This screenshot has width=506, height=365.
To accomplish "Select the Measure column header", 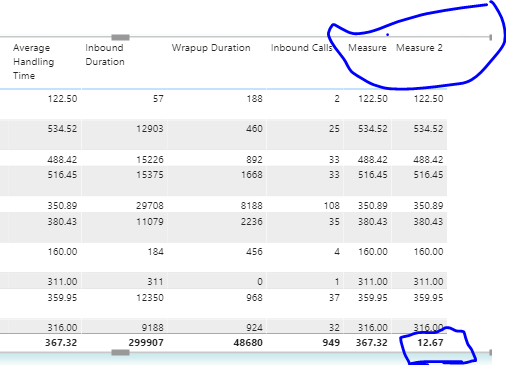I will (367, 48).
